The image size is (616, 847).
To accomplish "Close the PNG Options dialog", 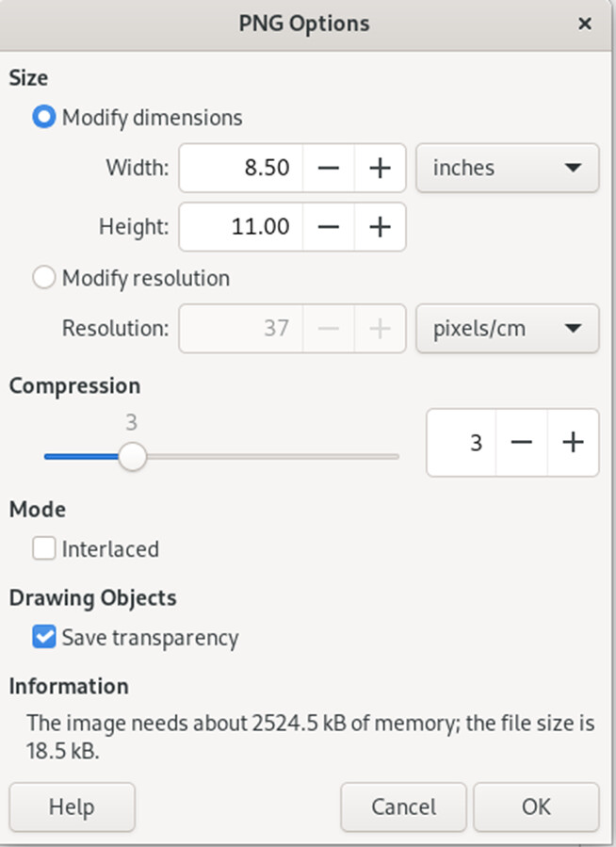I will (585, 24).
